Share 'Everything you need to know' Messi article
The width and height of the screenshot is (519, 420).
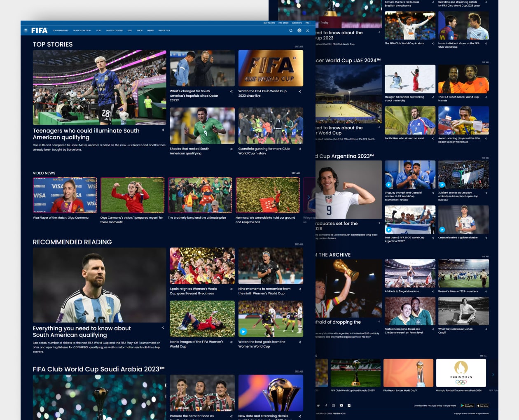tap(163, 328)
